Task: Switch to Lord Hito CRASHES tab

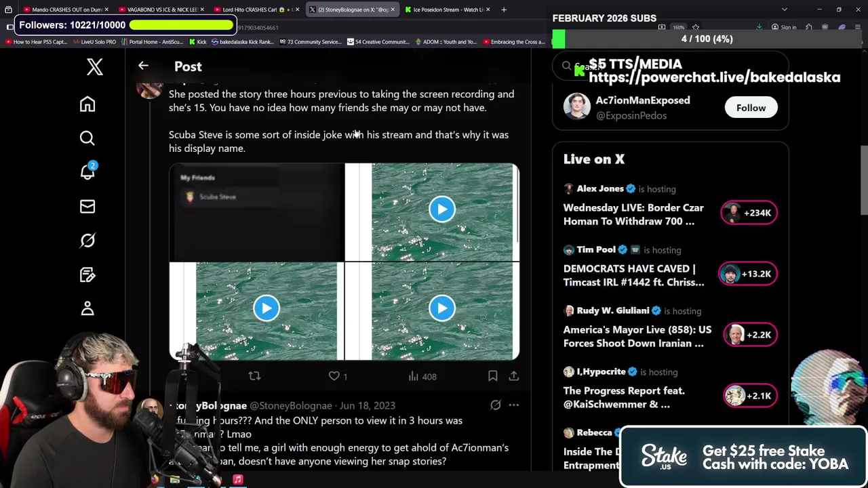Action: coord(257,9)
